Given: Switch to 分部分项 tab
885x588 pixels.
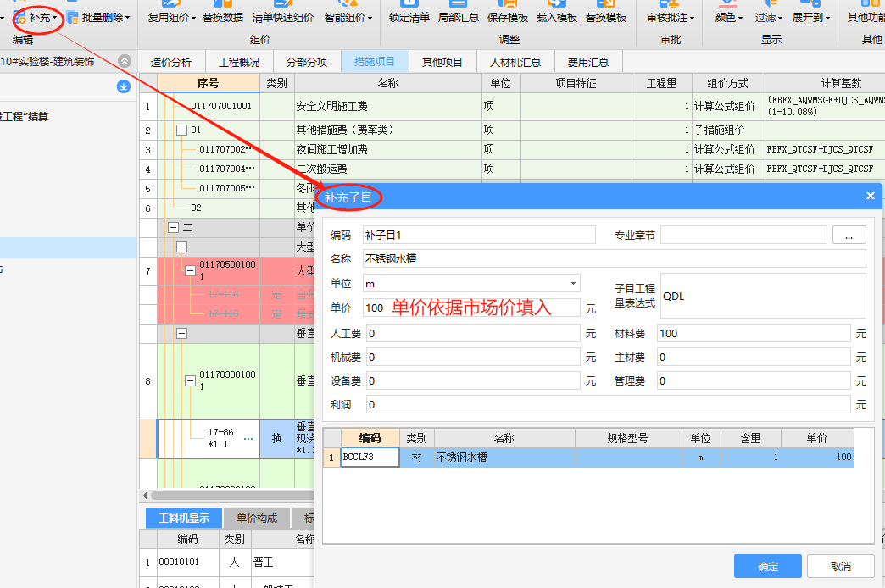Looking at the screenshot, I should pyautogui.click(x=307, y=62).
